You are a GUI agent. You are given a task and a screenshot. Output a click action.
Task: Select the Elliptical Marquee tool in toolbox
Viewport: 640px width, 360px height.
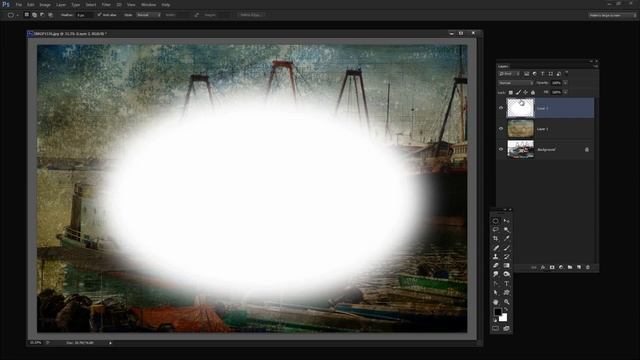[x=496, y=221]
